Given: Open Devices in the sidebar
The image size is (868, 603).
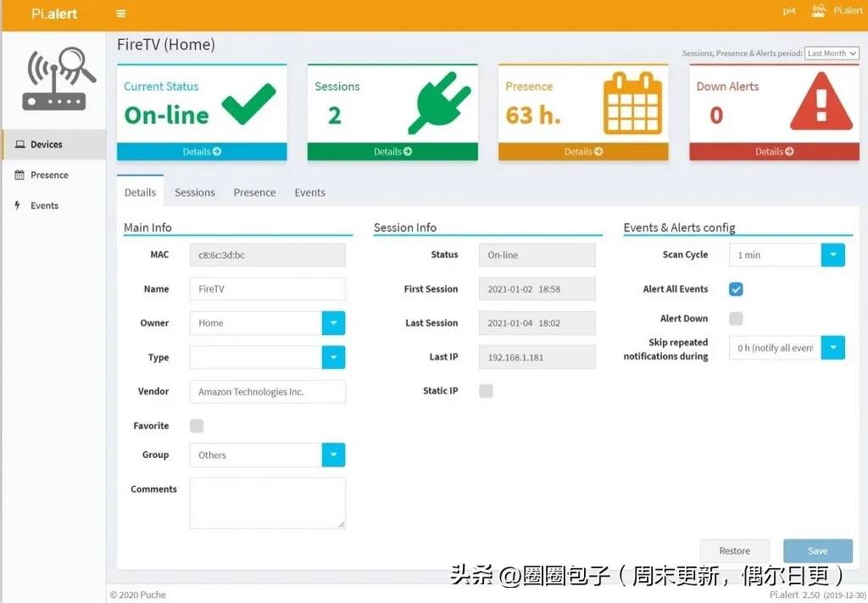Looking at the screenshot, I should click(53, 144).
